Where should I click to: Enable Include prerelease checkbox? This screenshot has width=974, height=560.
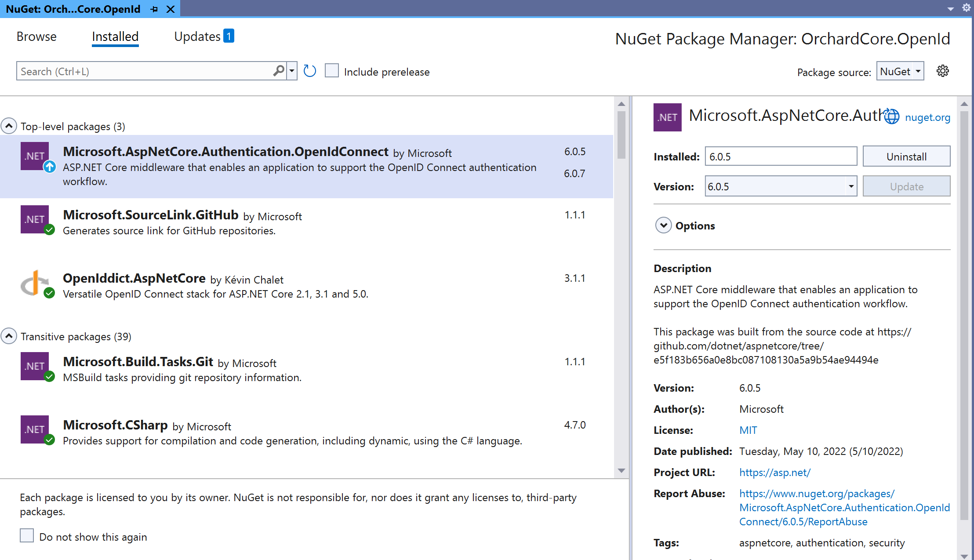coord(332,71)
